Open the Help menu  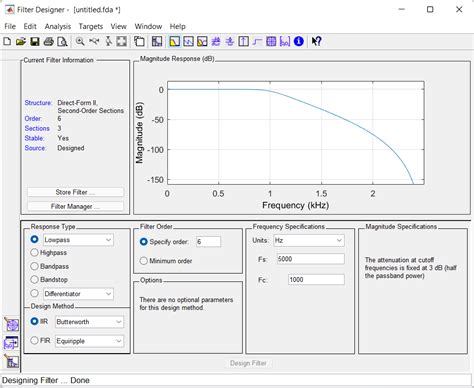178,26
